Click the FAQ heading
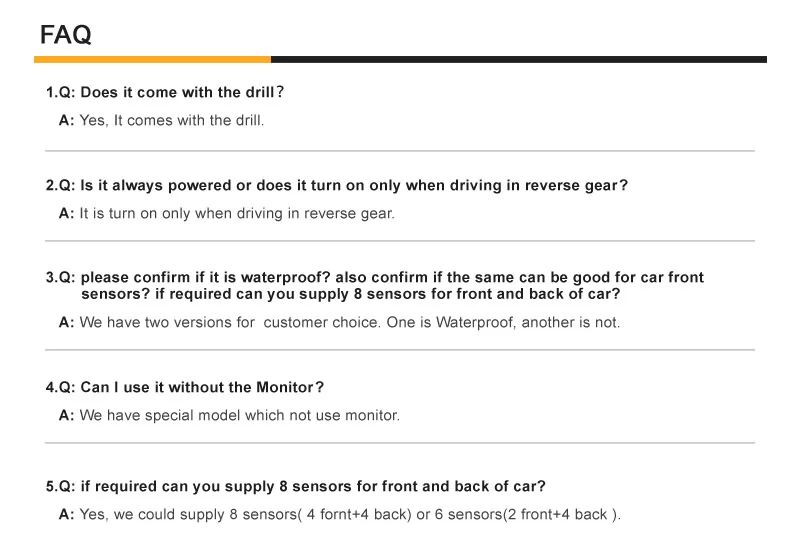This screenshot has width=800, height=550. click(x=65, y=35)
